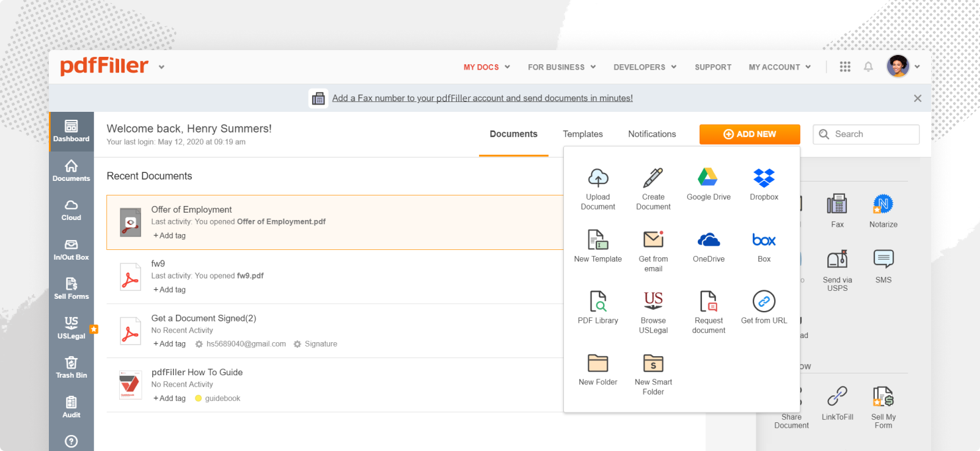Select Browse USLegal in the menu

click(x=653, y=312)
